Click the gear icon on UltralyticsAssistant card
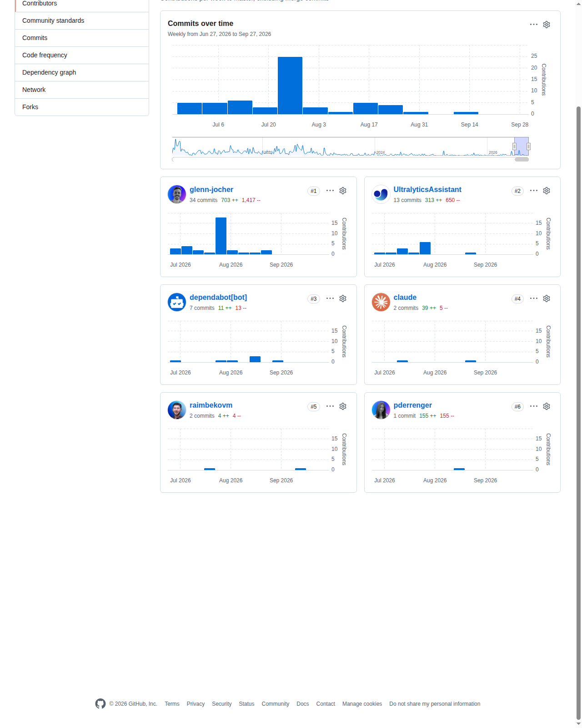 (x=547, y=191)
